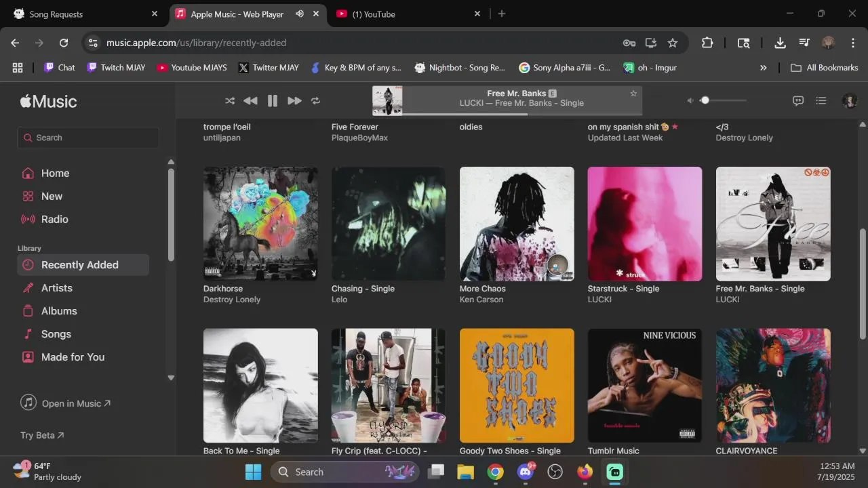This screenshot has height=488, width=868.
Task: Toggle shuffle in the player bar
Action: 230,100
